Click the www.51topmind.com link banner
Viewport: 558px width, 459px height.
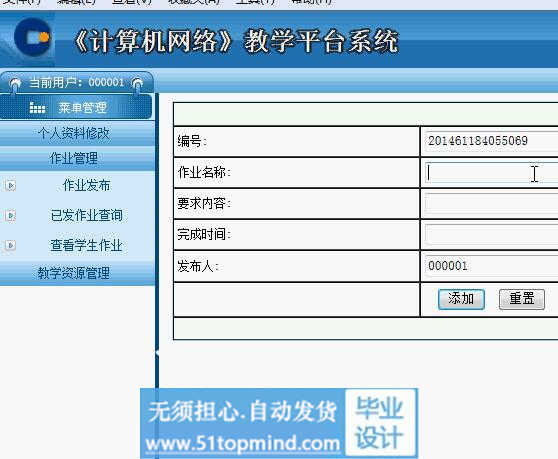click(x=243, y=444)
